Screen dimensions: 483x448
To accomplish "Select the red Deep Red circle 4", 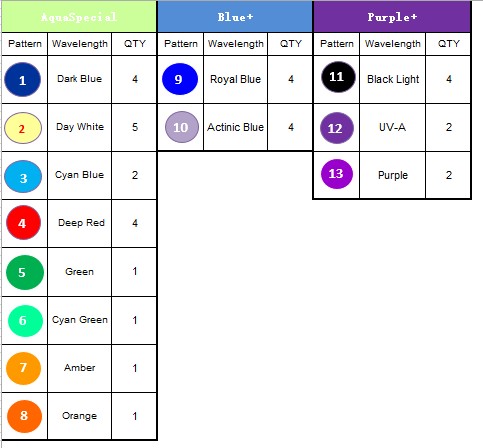I will [x=23, y=223].
